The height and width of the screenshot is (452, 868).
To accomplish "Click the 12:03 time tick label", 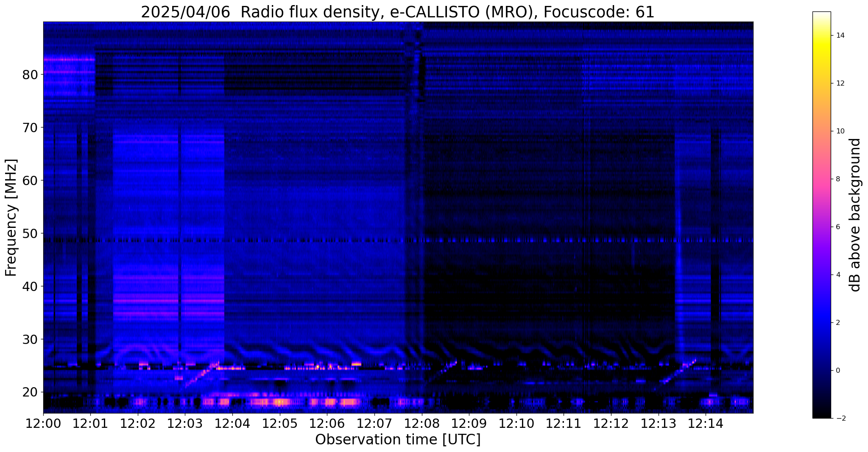I will pyautogui.click(x=185, y=424).
